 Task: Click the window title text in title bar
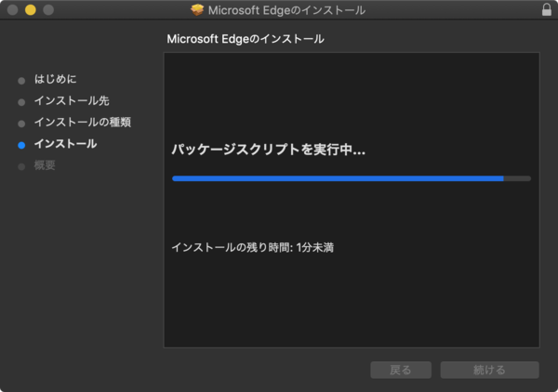(286, 10)
